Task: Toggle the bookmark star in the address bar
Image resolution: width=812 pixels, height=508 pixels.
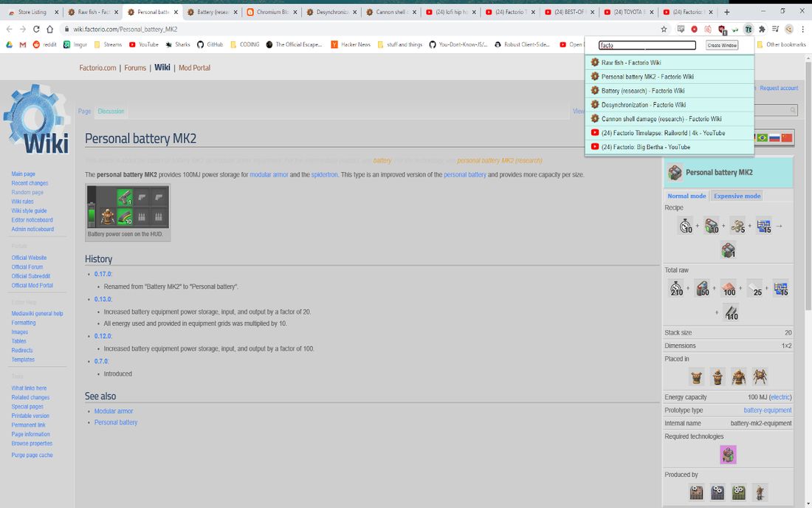Action: coord(664,29)
